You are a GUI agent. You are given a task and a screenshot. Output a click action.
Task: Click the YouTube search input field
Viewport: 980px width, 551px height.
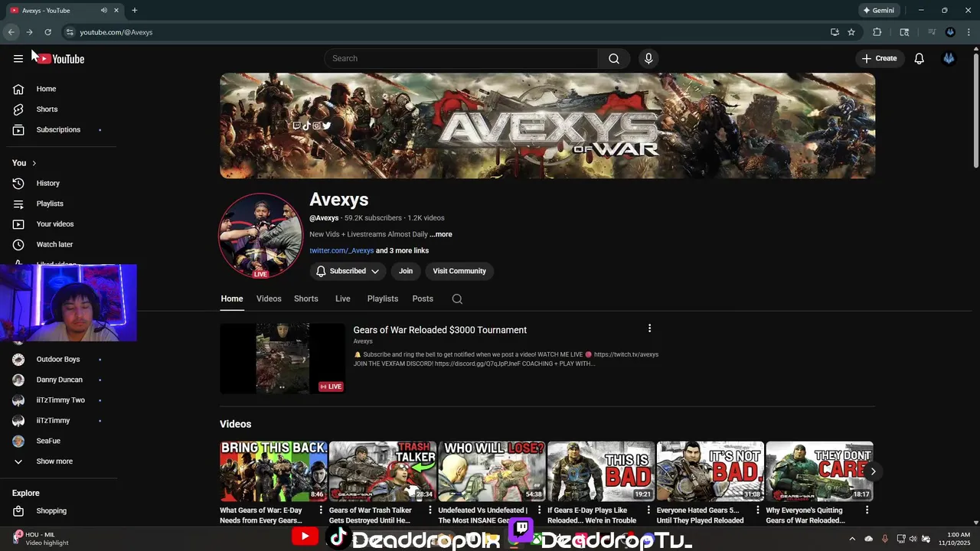461,59
